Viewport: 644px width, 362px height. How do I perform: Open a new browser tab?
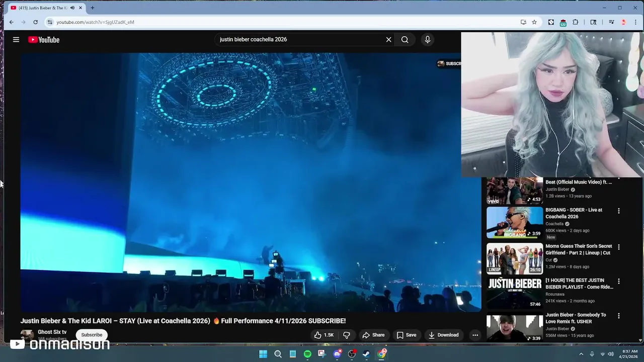coord(93,8)
